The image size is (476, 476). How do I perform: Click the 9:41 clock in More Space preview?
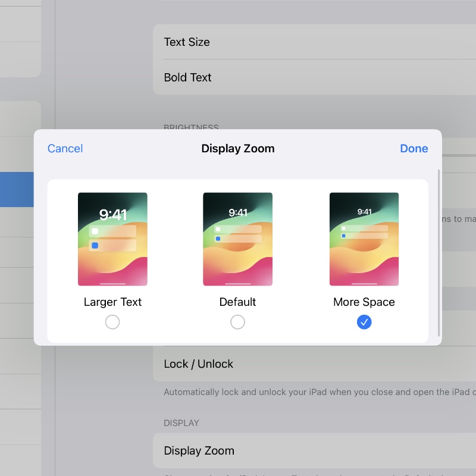click(x=364, y=212)
